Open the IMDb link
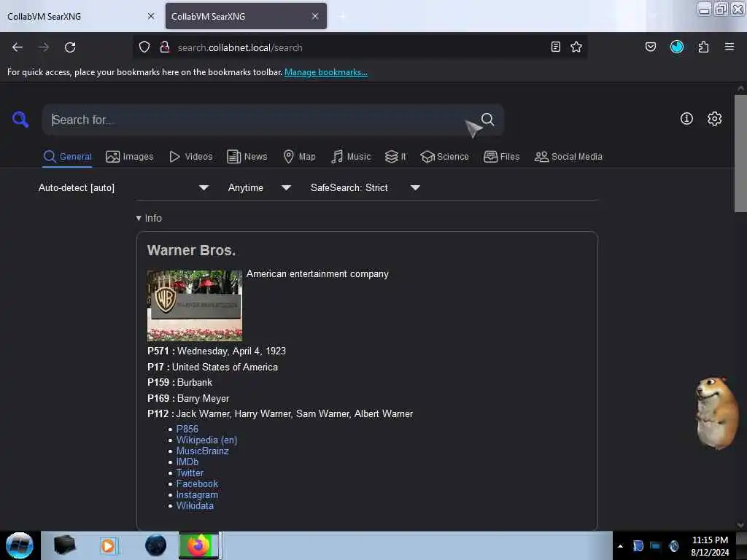Image resolution: width=747 pixels, height=560 pixels. (187, 462)
